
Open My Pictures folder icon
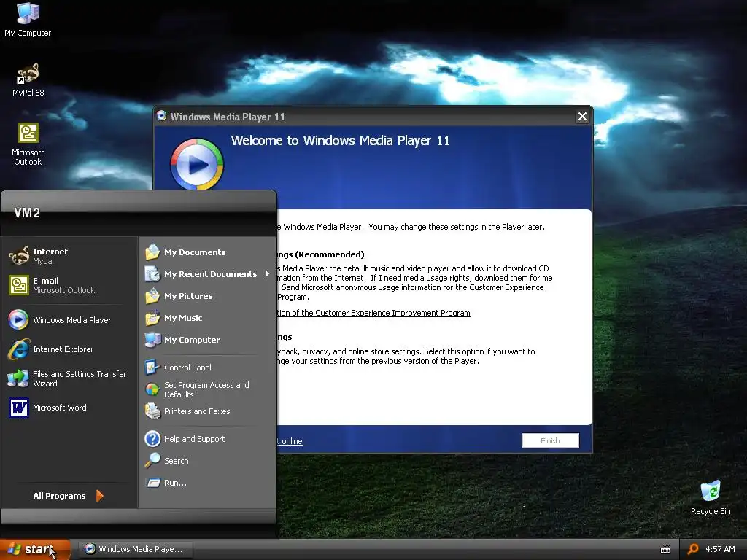(x=152, y=296)
